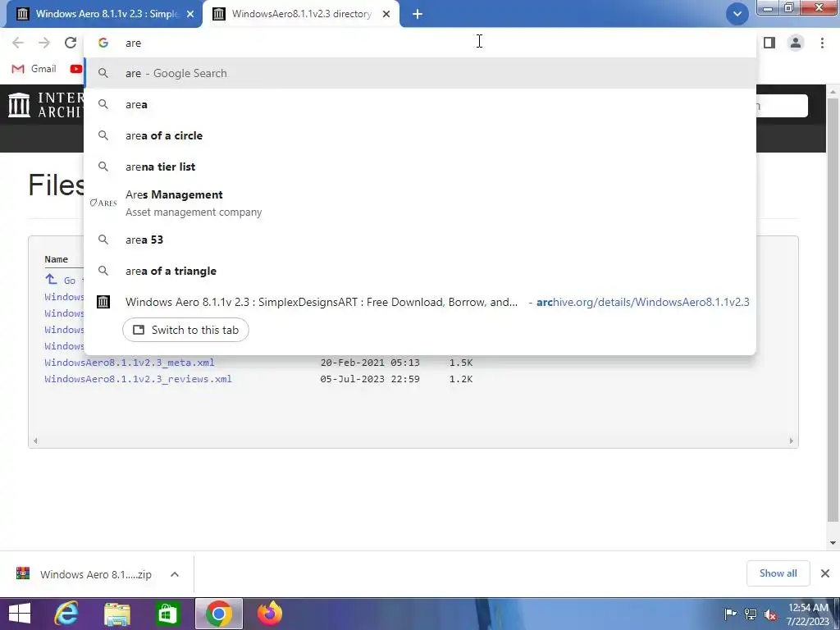Open the Windows Store taskbar icon
Screen dimensions: 840x630
click(x=167, y=614)
